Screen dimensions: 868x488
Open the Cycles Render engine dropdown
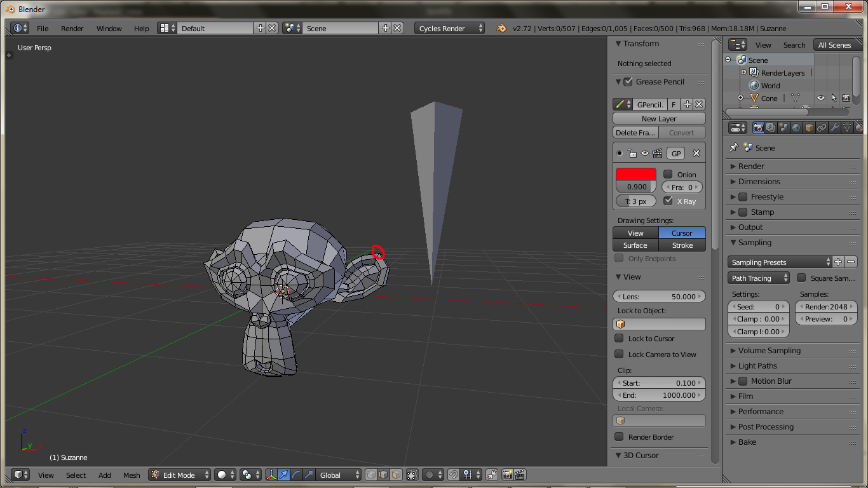[449, 28]
